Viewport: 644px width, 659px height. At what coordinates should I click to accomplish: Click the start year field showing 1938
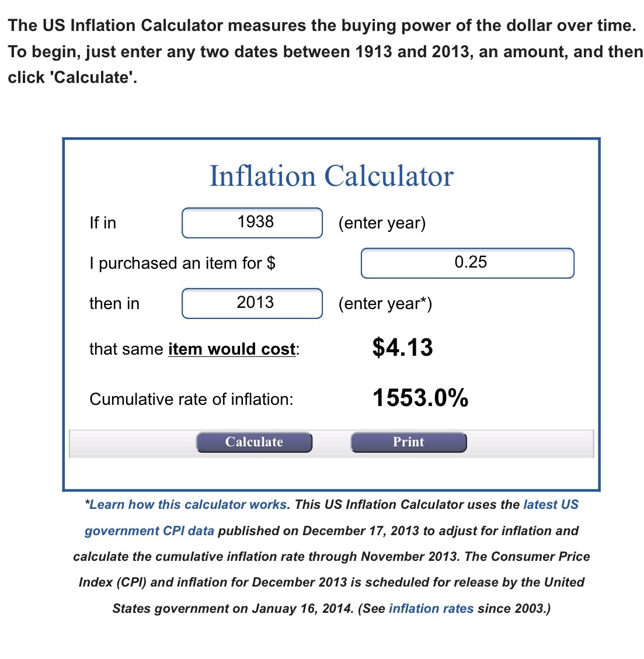252,223
